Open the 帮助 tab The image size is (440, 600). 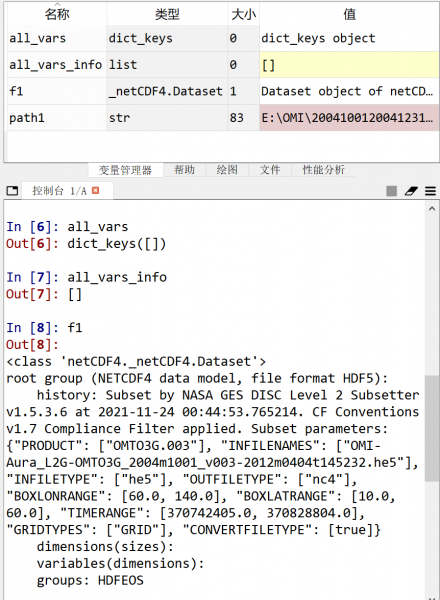pyautogui.click(x=184, y=170)
